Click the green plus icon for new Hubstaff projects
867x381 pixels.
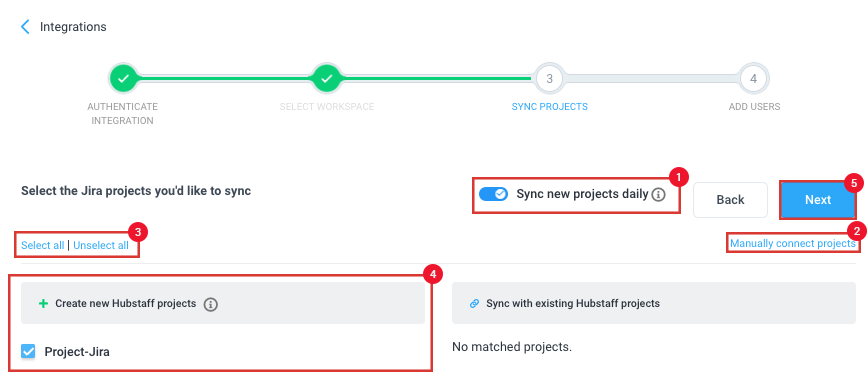[44, 304]
